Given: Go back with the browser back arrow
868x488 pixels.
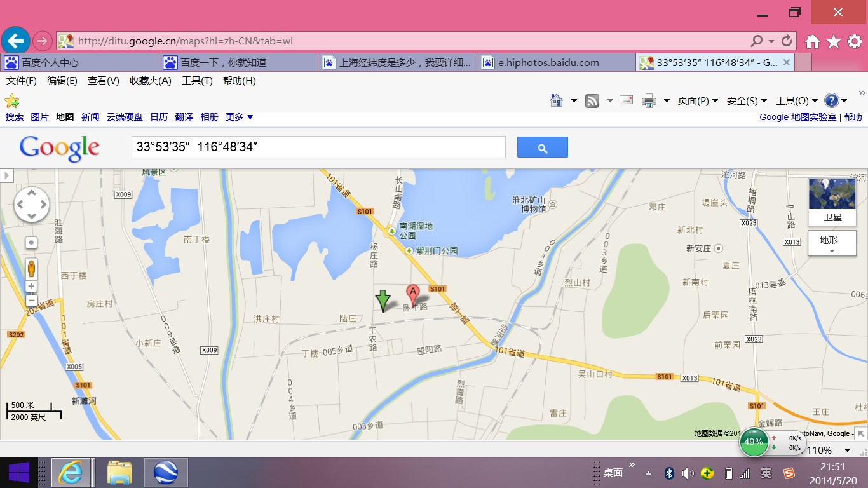Looking at the screenshot, I should click(15, 41).
